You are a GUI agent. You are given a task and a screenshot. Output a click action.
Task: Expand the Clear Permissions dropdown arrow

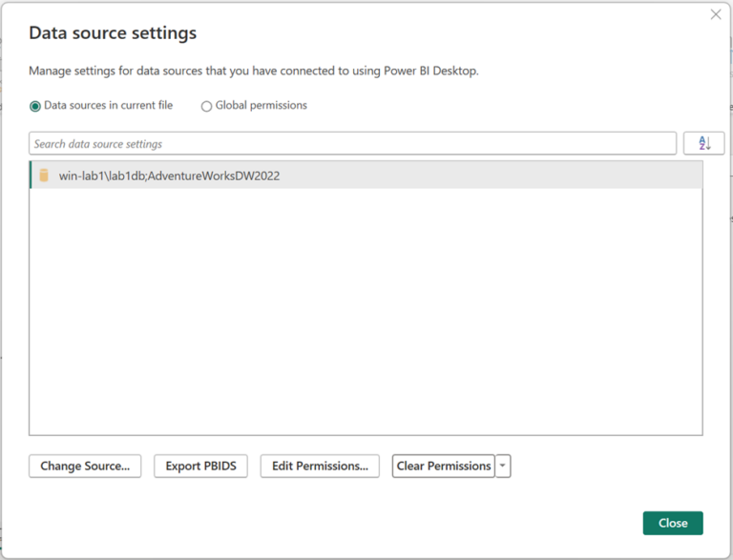[503, 466]
